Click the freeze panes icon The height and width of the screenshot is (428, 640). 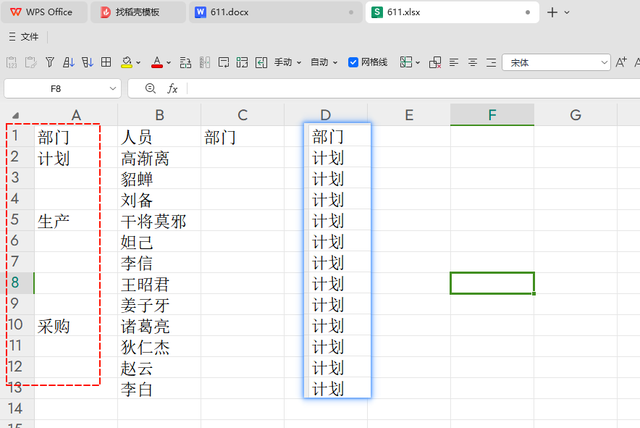point(406,62)
